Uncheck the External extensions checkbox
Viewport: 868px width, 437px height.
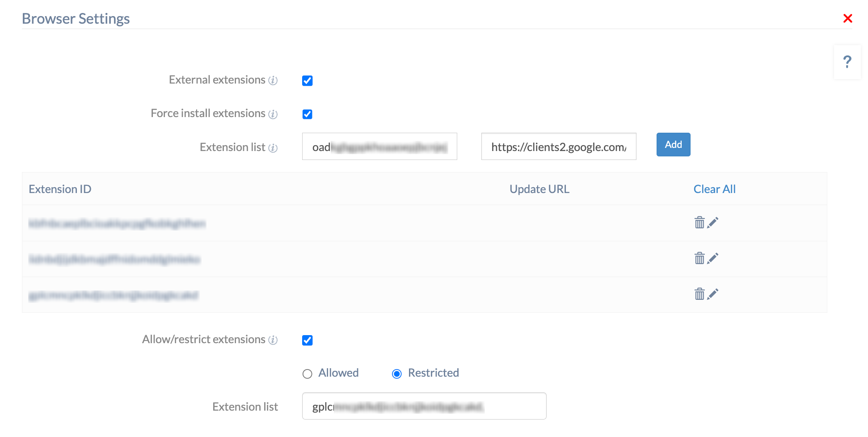pyautogui.click(x=308, y=81)
